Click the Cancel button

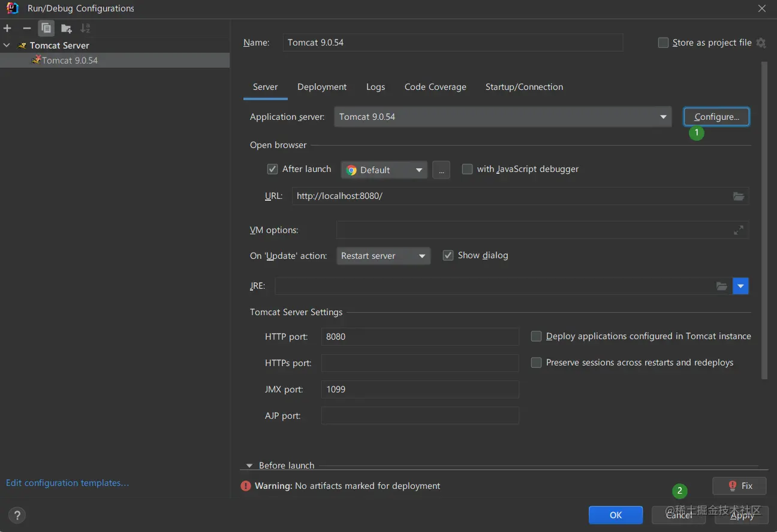click(x=679, y=515)
